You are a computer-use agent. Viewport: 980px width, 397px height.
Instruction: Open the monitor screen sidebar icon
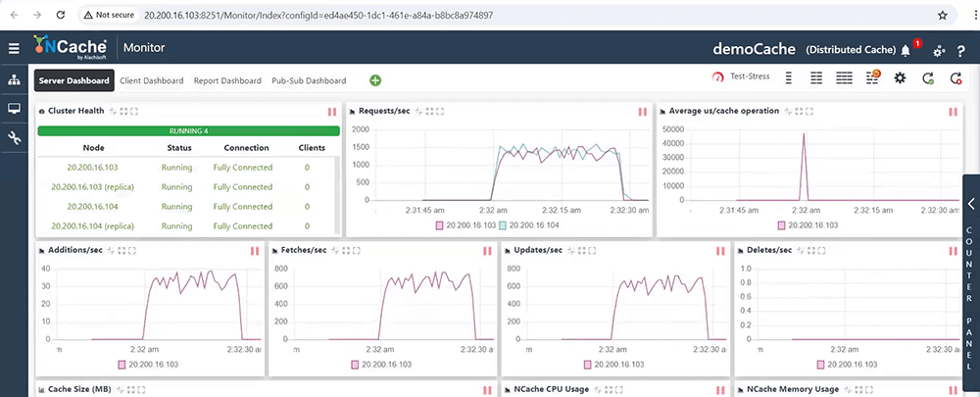14,109
